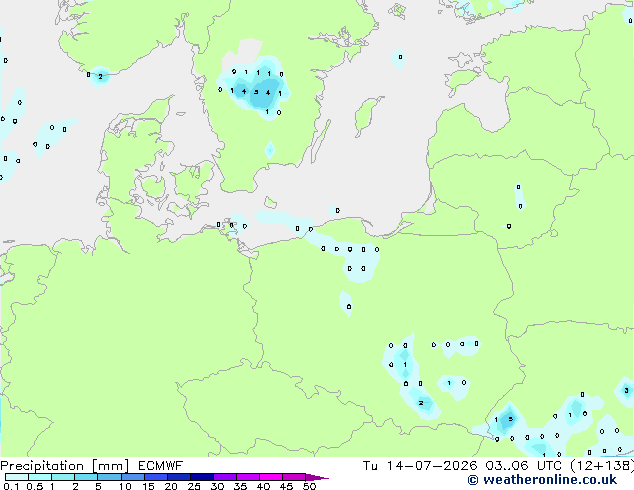Click the legend label '30'
The image size is (634, 490).
pos(217,486)
